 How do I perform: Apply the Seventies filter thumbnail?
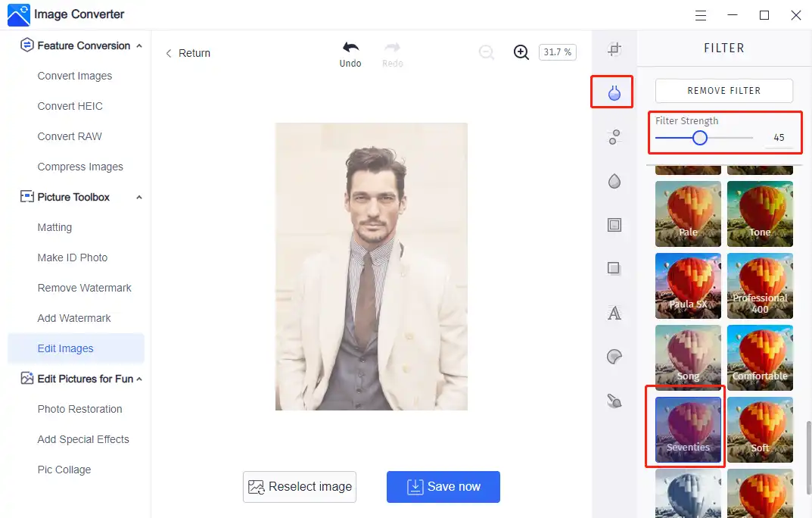[x=688, y=429]
